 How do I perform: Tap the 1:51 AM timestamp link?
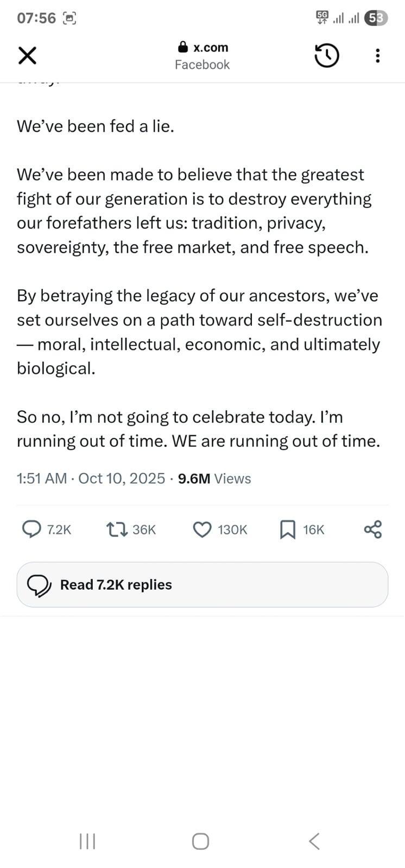coord(41,478)
